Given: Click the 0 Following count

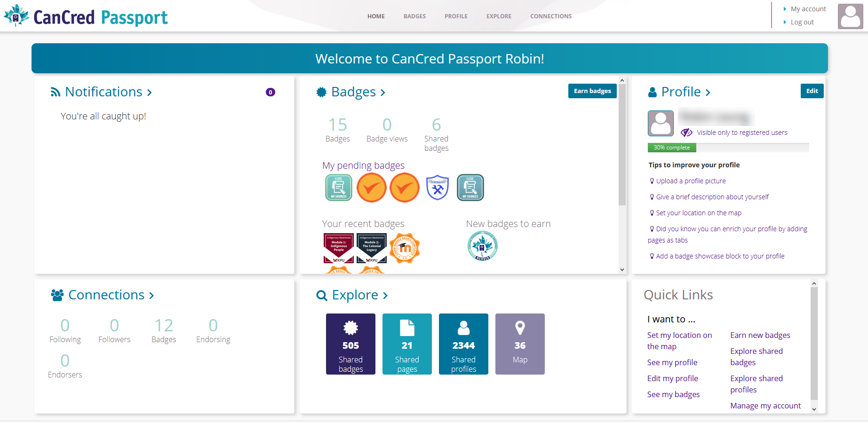Looking at the screenshot, I should pyautogui.click(x=65, y=330).
